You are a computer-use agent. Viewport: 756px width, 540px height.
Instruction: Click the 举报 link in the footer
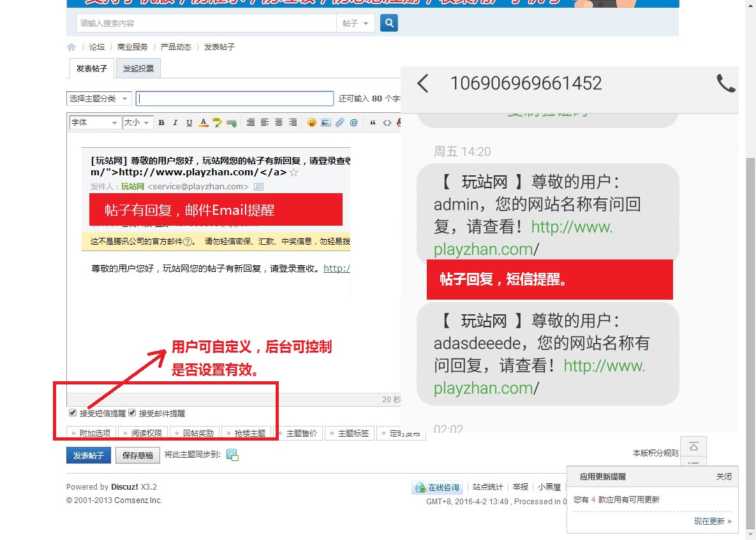point(520,487)
